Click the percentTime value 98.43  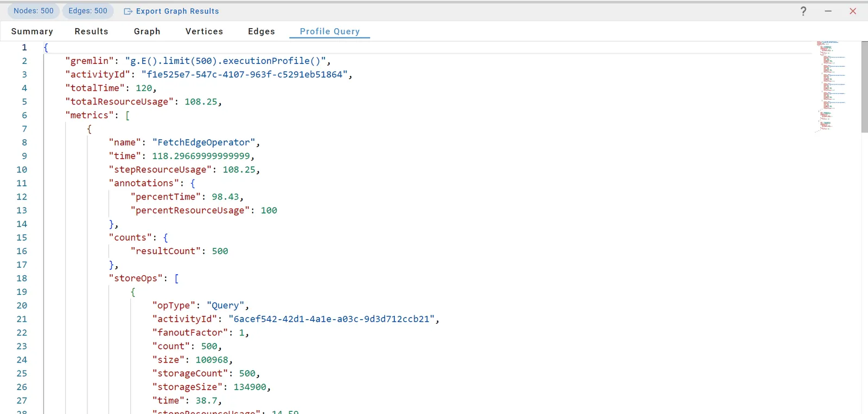pos(225,196)
